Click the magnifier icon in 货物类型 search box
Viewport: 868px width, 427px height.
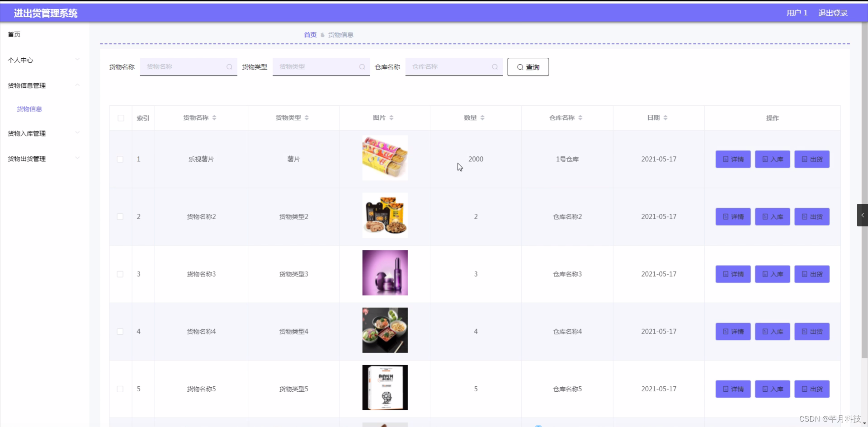[362, 66]
